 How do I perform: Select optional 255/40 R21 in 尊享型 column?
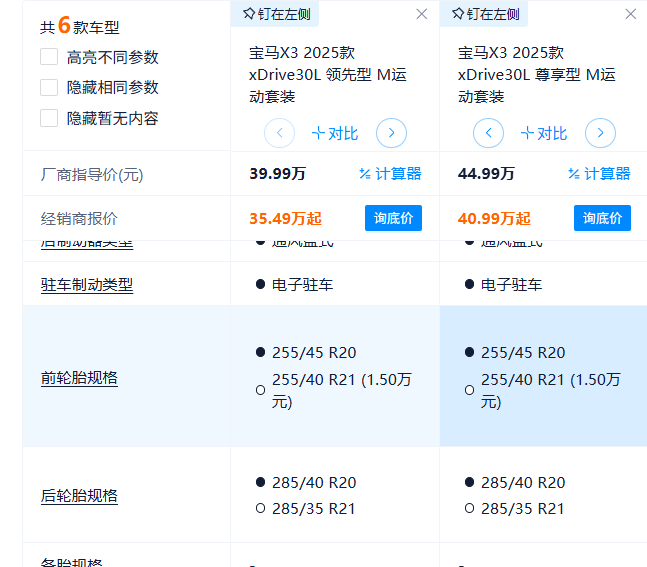pyautogui.click(x=543, y=390)
